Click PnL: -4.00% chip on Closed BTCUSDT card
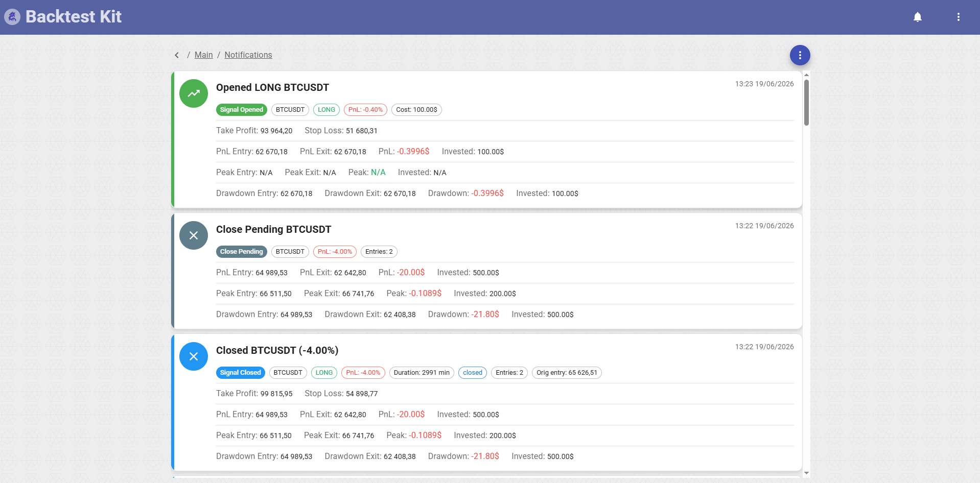The image size is (980, 483). pyautogui.click(x=363, y=373)
